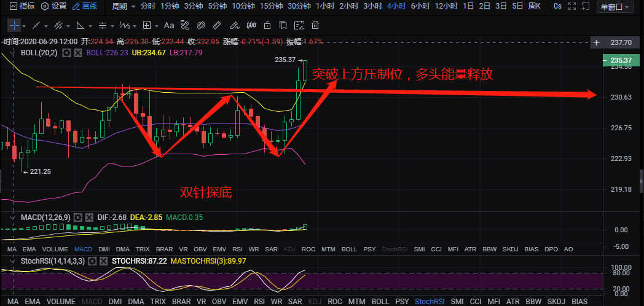Select the crosshair cursor tool
This screenshot has height=306, width=644.
pyautogui.click(x=14, y=26)
